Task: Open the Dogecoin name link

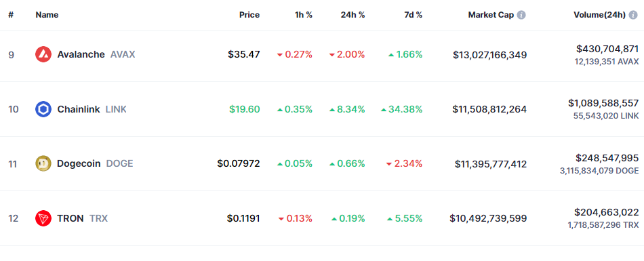Action: click(79, 163)
